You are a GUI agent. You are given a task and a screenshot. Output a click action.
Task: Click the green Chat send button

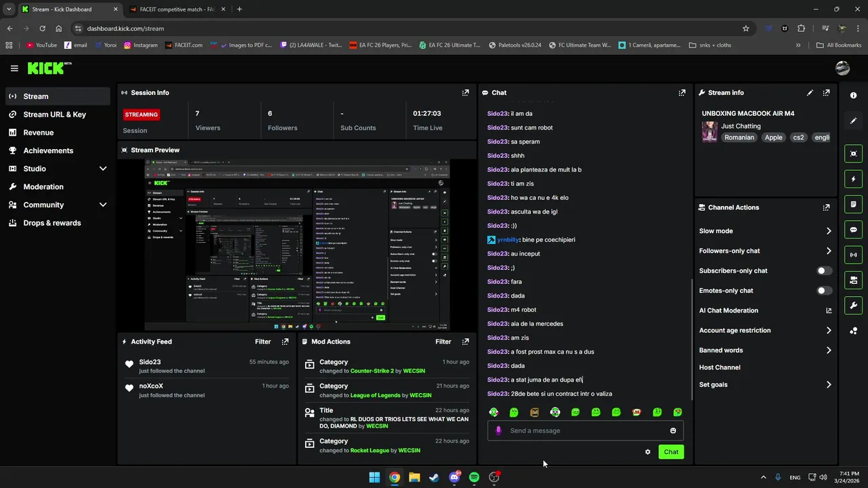[x=671, y=452]
